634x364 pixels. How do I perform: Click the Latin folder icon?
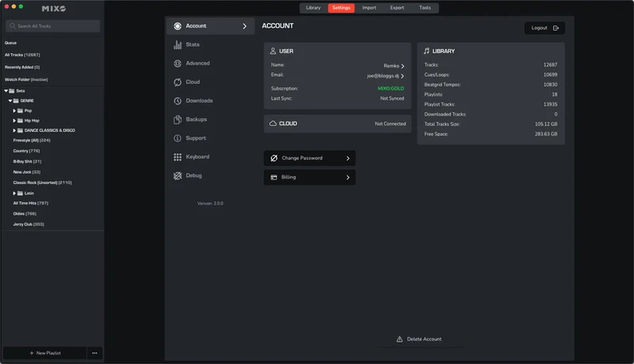click(x=20, y=193)
